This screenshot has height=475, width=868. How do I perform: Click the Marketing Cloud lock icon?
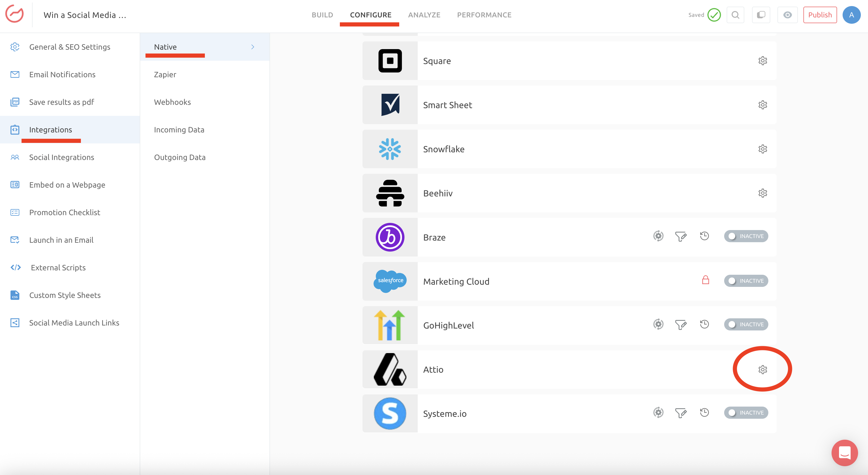point(705,280)
